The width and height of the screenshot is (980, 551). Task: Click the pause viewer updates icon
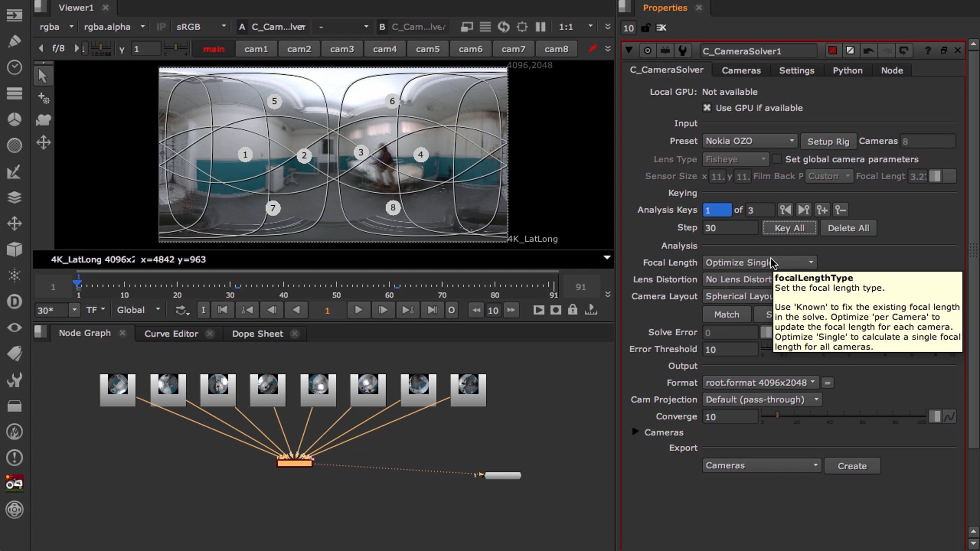(540, 27)
